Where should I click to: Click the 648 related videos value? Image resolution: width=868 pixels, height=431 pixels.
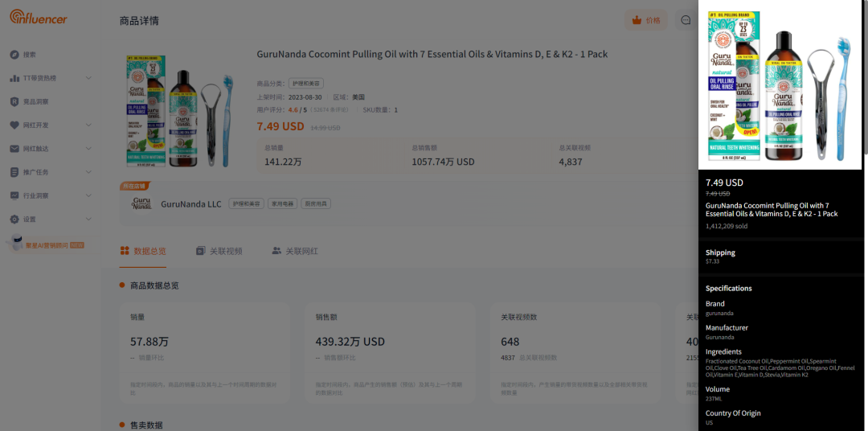[510, 341]
